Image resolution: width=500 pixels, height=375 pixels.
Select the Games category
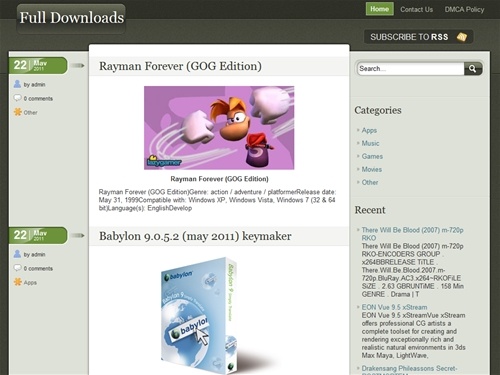372,156
